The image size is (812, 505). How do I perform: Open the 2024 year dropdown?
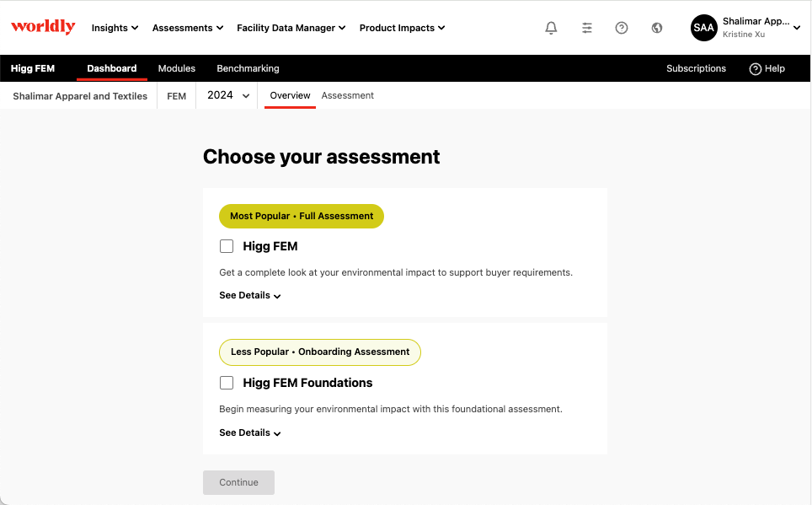pyautogui.click(x=228, y=95)
